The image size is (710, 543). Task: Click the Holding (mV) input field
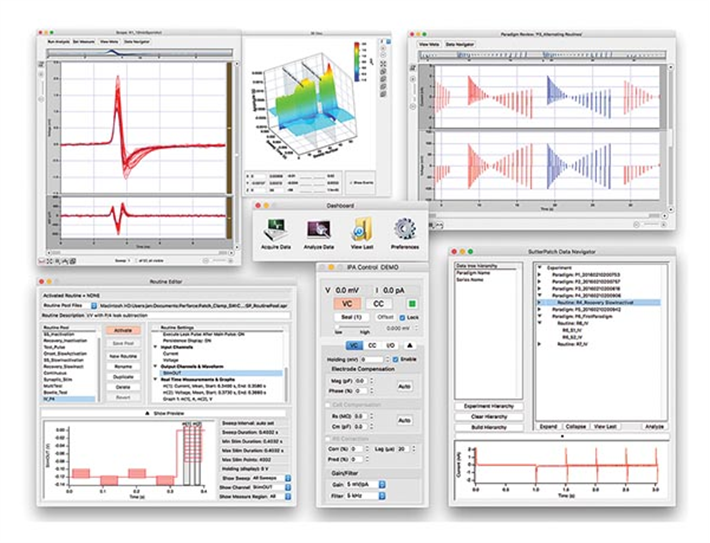pyautogui.click(x=371, y=360)
